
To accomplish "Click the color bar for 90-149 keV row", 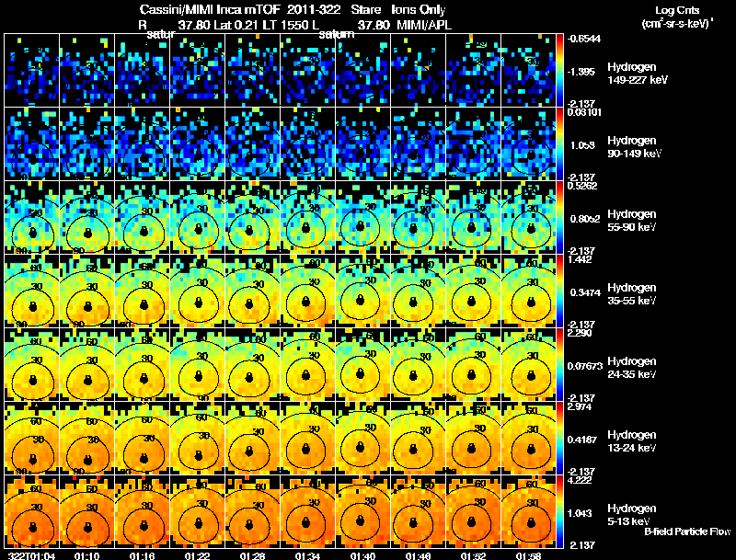I will [x=559, y=143].
